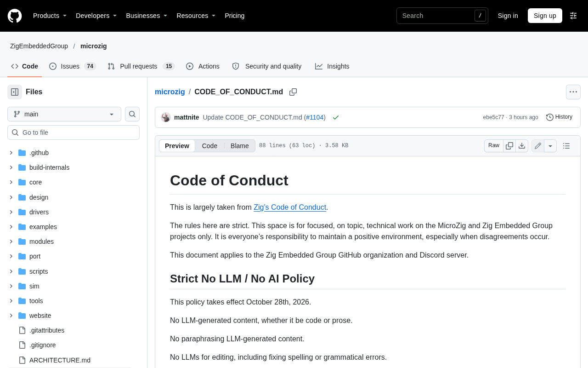Viewport: 588px width, 368px height.
Task: Expand the modules folder chevron
Action: 11,241
